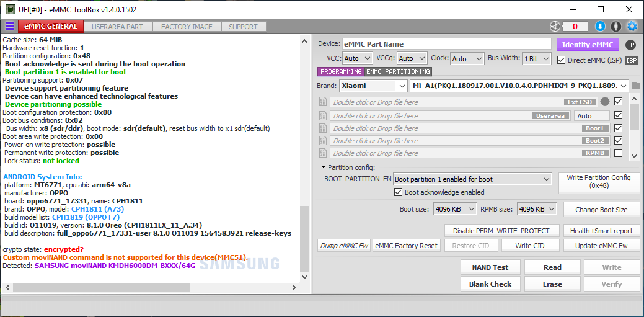
Task: Open the Clock dropdown
Action: pos(467,59)
